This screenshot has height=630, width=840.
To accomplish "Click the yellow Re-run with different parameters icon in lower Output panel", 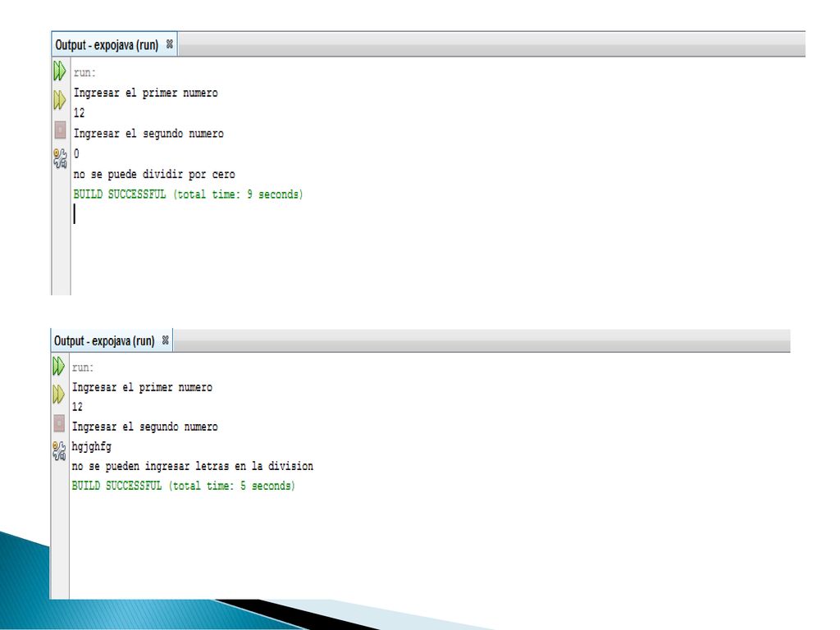I will point(58,395).
